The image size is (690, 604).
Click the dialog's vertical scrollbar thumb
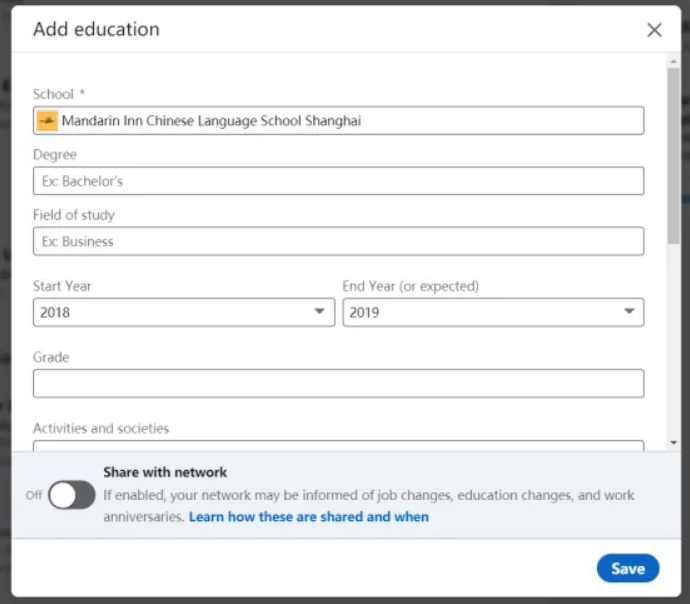(x=674, y=156)
